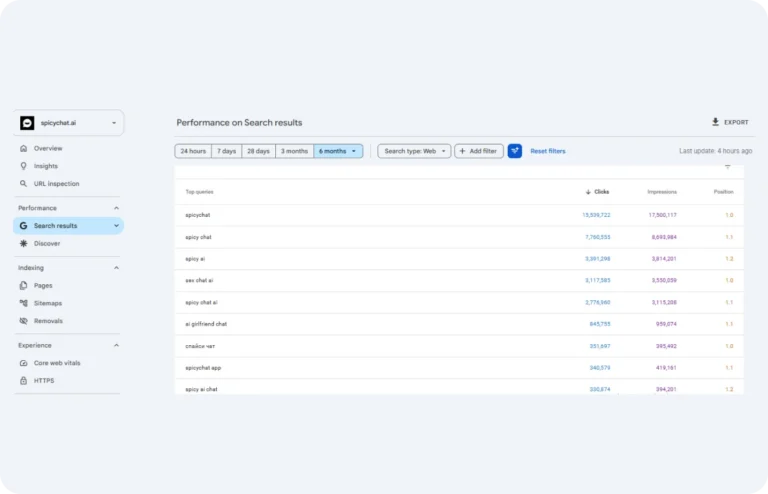The height and width of the screenshot is (494, 768).
Task: Click the URL inspection magnifier icon
Action: tap(23, 184)
